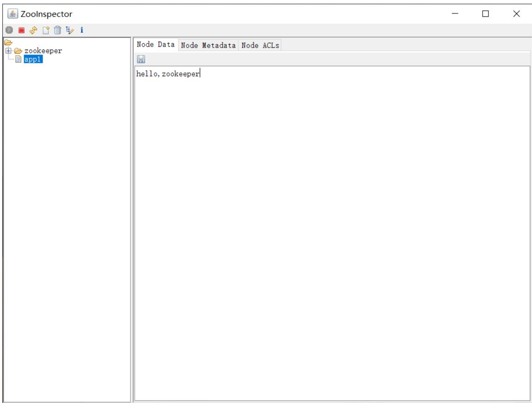The width and height of the screenshot is (532, 403).
Task: Select the zookeeper tree item
Action: pos(43,51)
